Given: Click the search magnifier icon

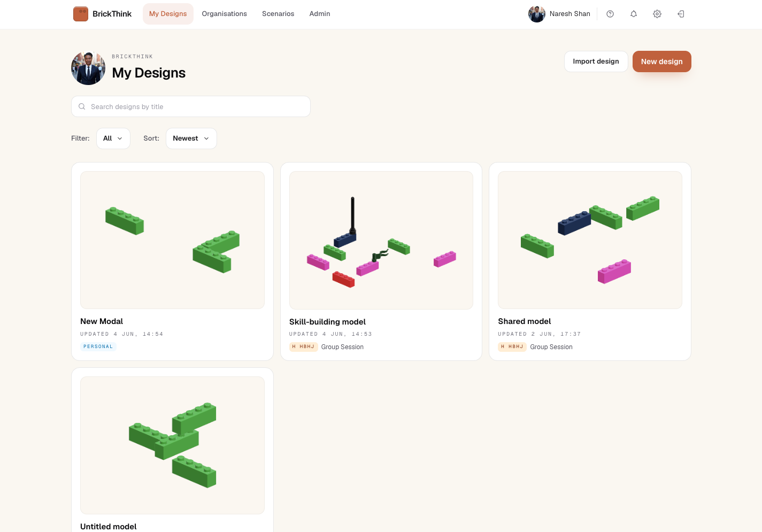Looking at the screenshot, I should [x=82, y=106].
